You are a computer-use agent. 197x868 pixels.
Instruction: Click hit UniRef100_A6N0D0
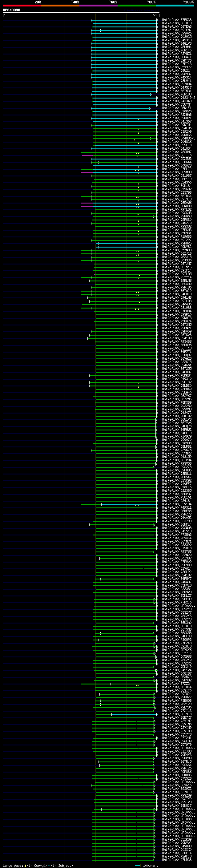tap(176, 206)
